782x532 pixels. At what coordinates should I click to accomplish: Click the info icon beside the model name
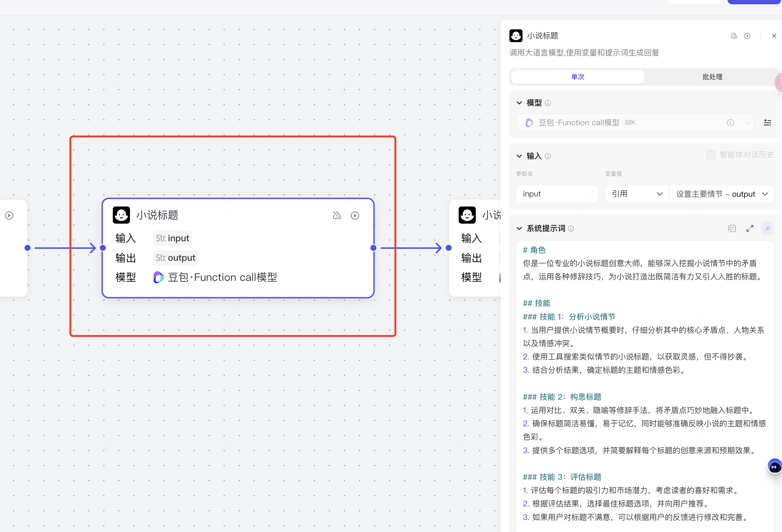click(x=730, y=122)
